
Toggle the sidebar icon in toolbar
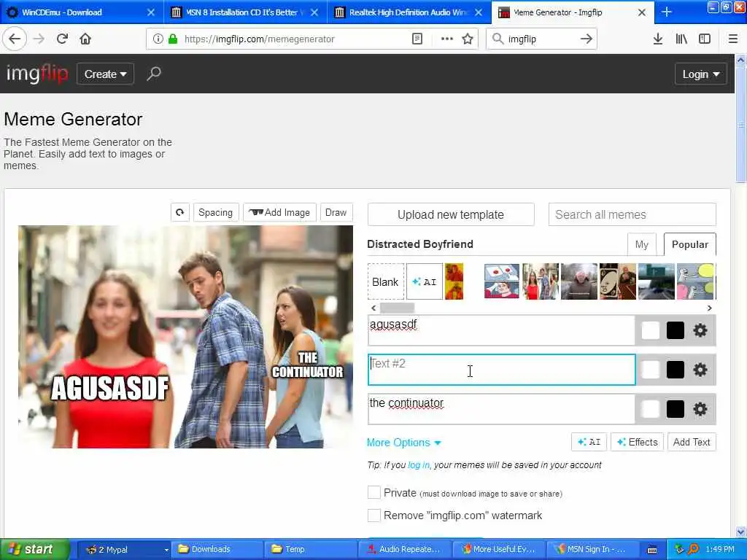(x=705, y=39)
